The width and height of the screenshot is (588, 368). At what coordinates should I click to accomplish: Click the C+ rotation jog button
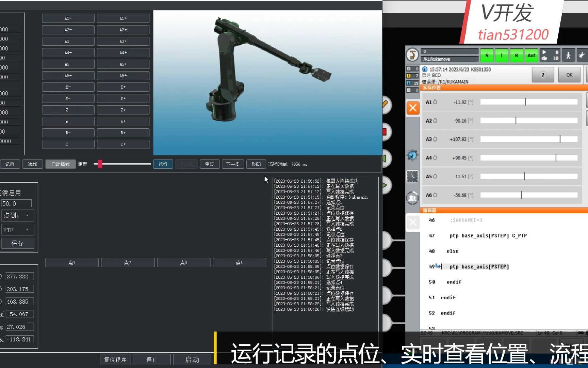point(123,144)
